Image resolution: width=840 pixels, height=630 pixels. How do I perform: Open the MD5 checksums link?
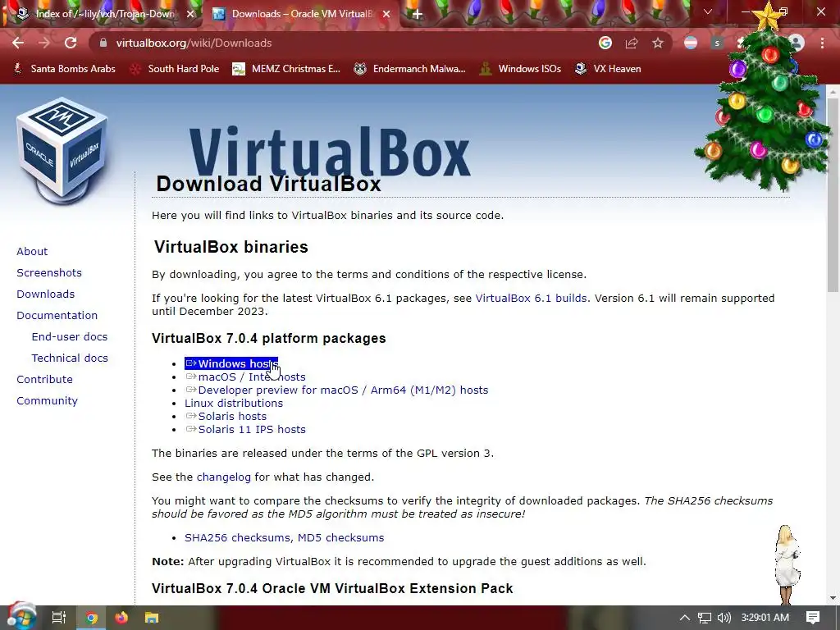click(340, 538)
